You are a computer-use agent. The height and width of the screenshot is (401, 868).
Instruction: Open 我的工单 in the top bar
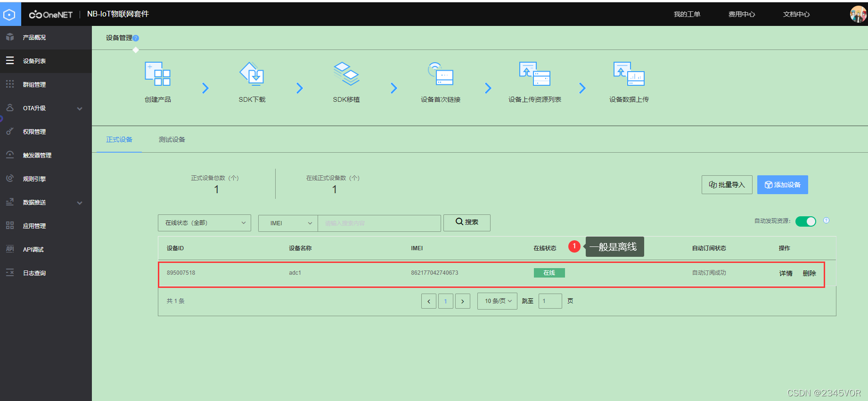[687, 14]
